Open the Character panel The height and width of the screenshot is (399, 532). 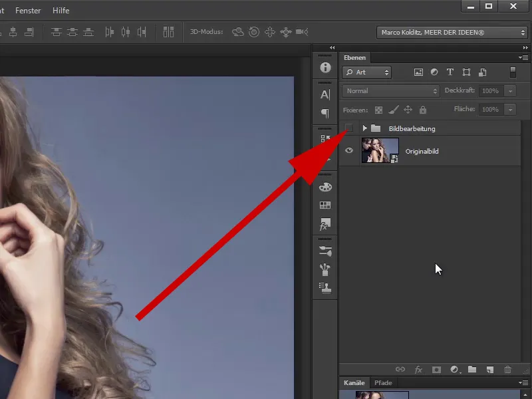coord(325,94)
